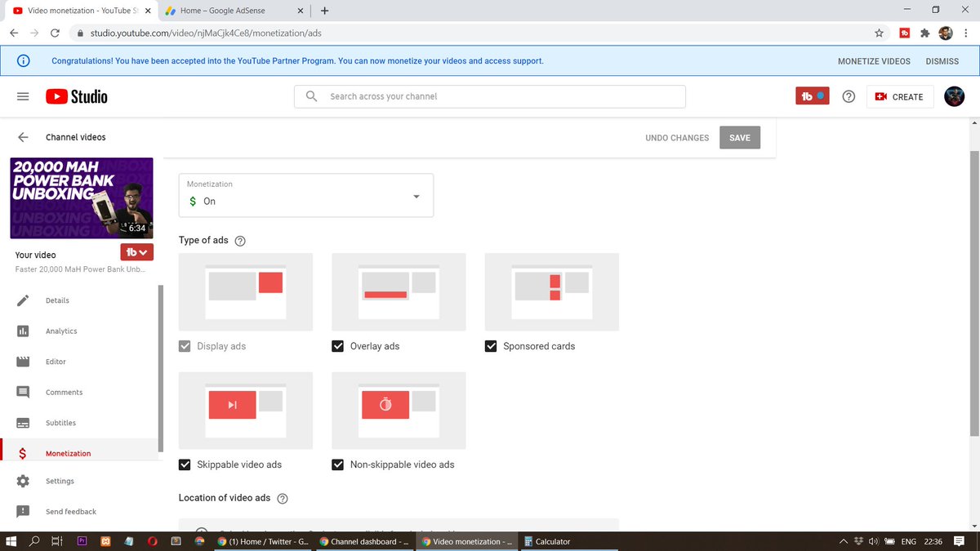The height and width of the screenshot is (551, 980).
Task: Uncheck the Overlay ads checkbox
Action: (337, 346)
